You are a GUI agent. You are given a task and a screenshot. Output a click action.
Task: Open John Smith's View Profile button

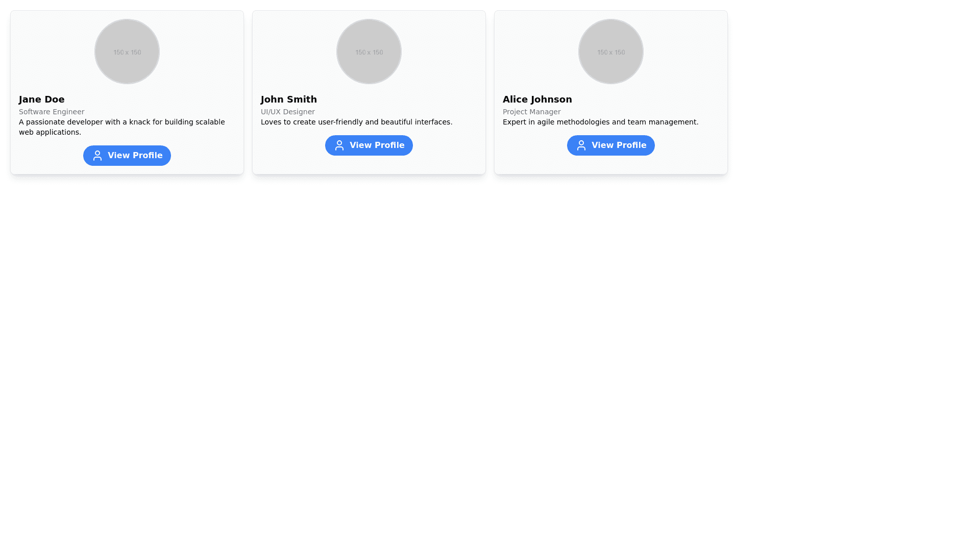tap(369, 145)
